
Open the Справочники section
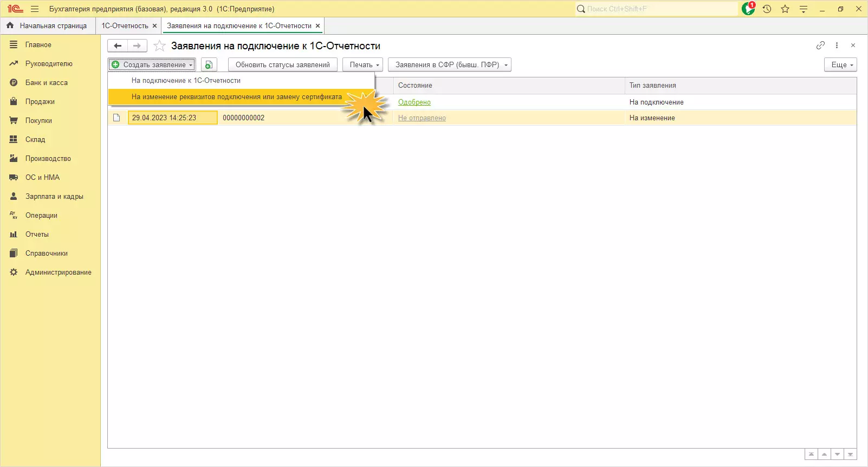tap(46, 254)
